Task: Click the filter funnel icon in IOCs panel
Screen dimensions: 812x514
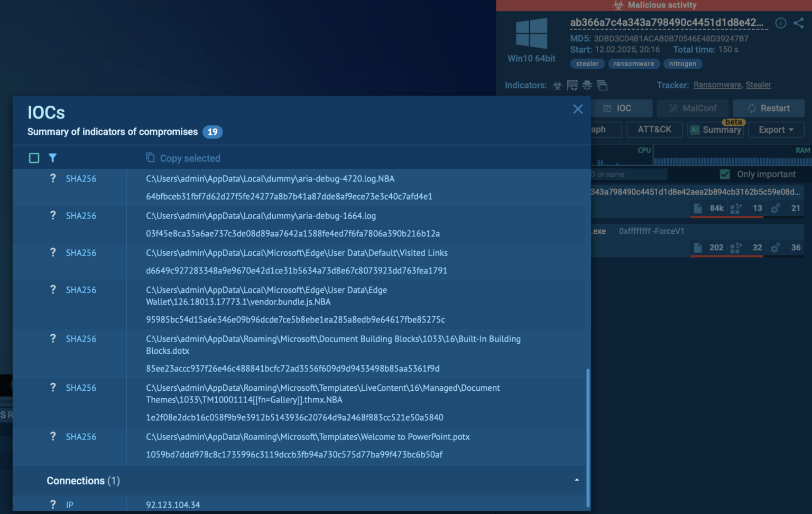Action: click(53, 158)
